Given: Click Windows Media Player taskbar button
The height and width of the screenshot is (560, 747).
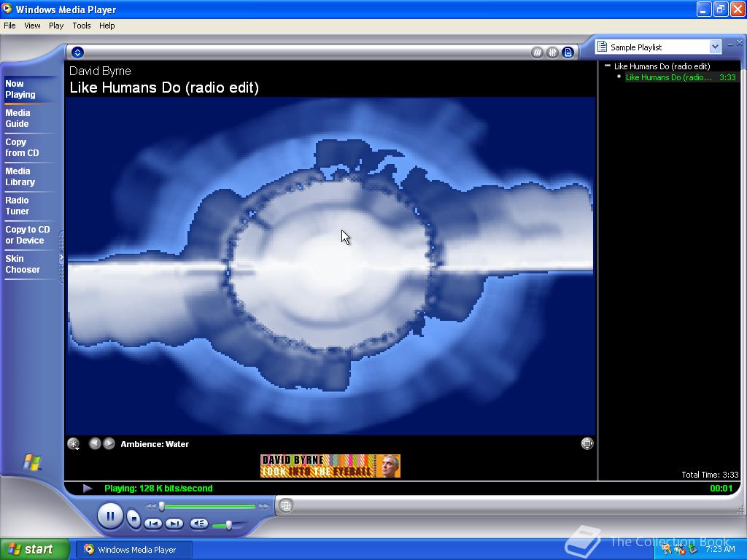Looking at the screenshot, I should [134, 550].
